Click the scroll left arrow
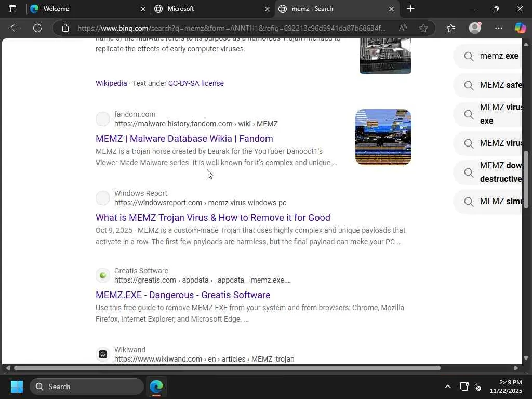The image size is (532, 399). tap(8, 368)
